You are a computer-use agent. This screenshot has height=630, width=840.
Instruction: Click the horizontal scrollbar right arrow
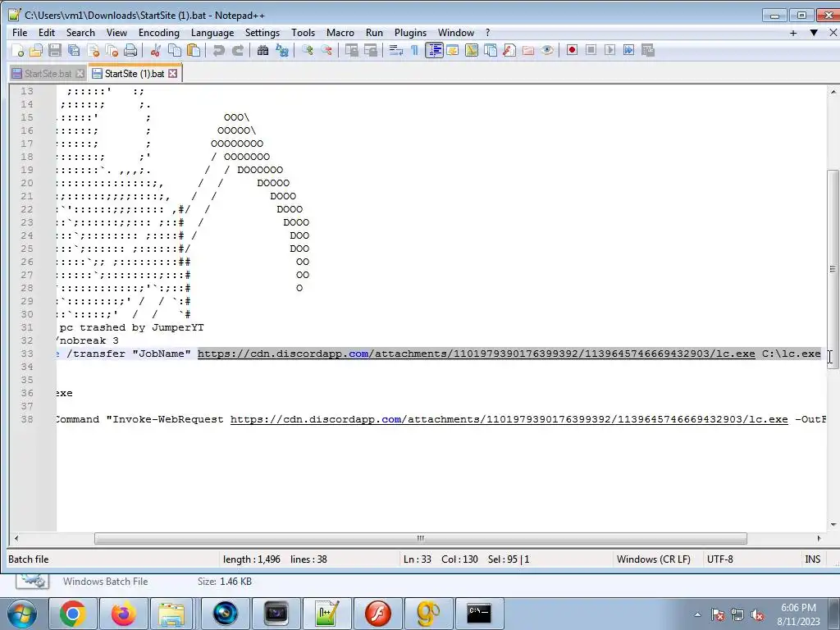click(819, 538)
